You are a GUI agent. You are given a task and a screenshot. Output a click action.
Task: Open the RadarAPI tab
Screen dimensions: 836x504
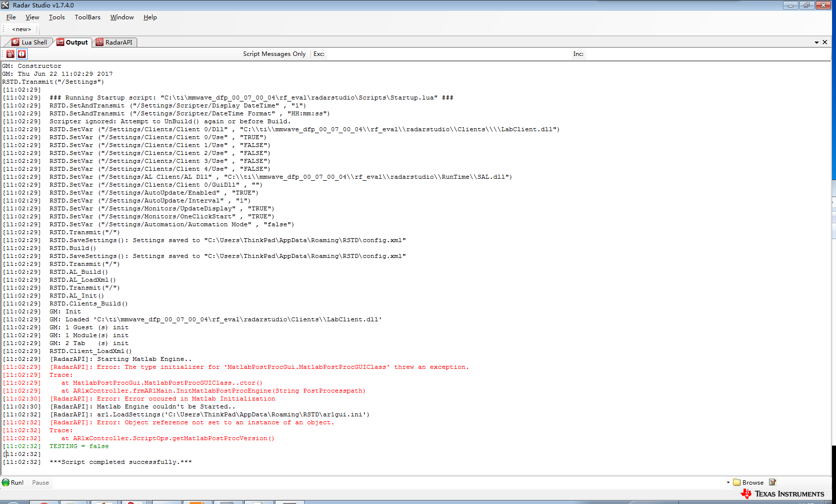(114, 42)
